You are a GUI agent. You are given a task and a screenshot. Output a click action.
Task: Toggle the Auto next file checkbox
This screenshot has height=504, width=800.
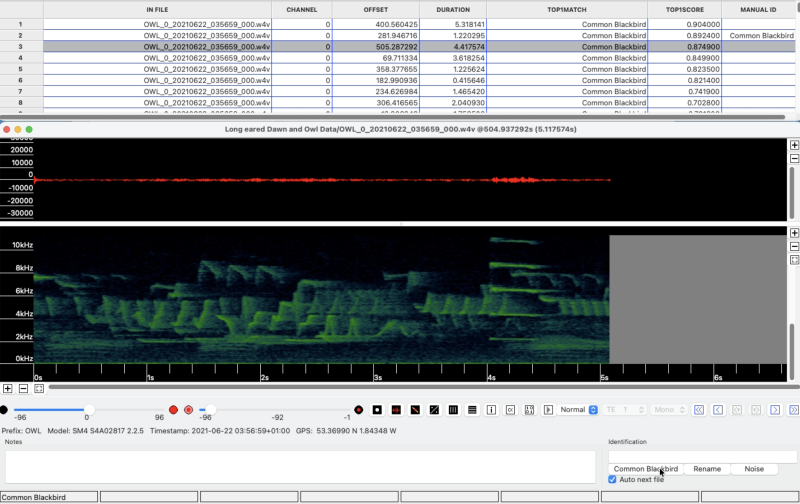[x=612, y=480]
